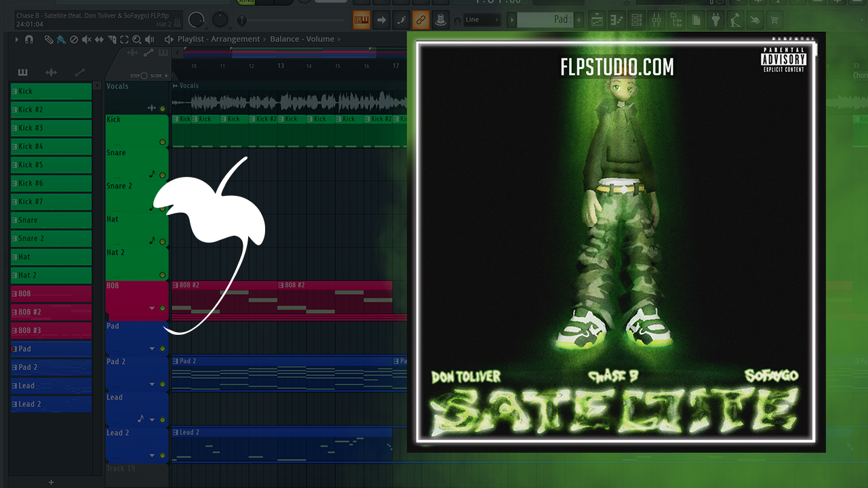Expand the Pad 2 track dropdown arrow
Viewport: 868px width, 488px height.
[x=152, y=384]
